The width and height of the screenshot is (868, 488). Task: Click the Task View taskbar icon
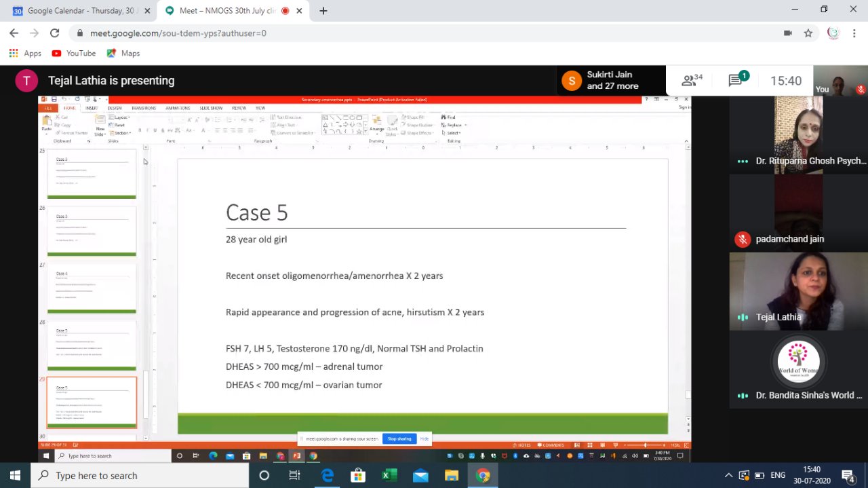click(295, 476)
